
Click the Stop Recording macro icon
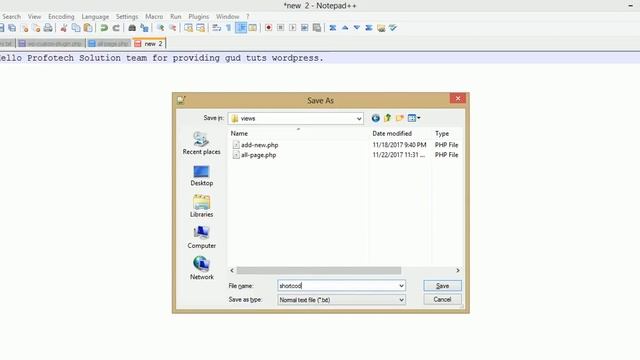click(x=280, y=28)
